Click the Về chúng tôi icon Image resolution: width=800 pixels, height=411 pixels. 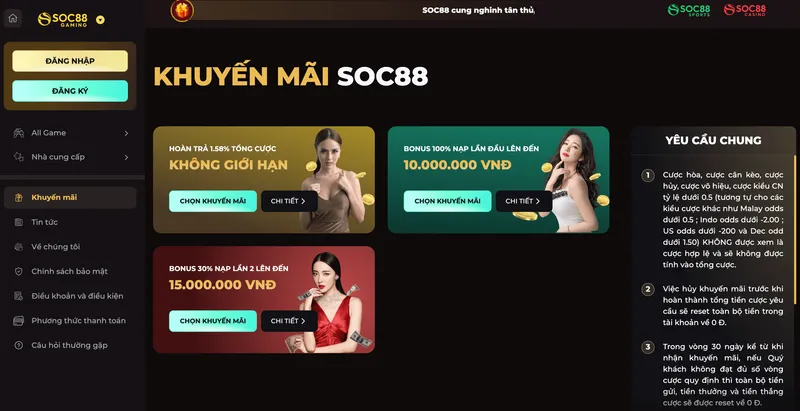pos(19,247)
